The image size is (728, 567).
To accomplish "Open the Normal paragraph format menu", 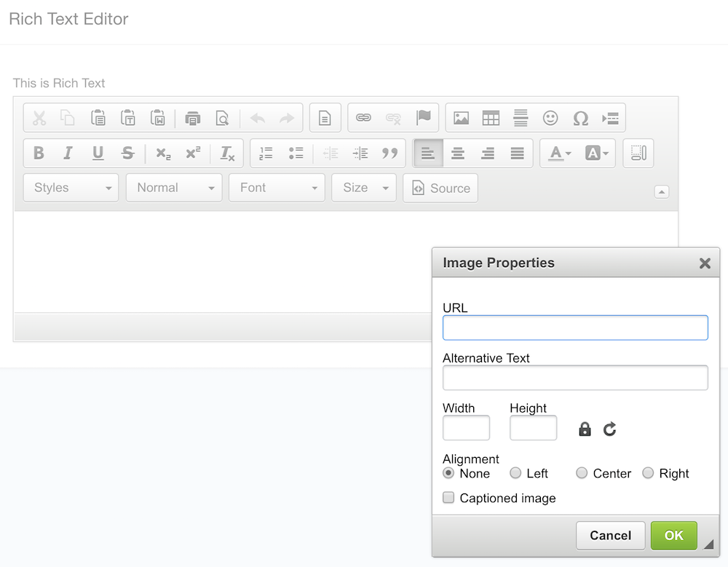I will pyautogui.click(x=174, y=188).
